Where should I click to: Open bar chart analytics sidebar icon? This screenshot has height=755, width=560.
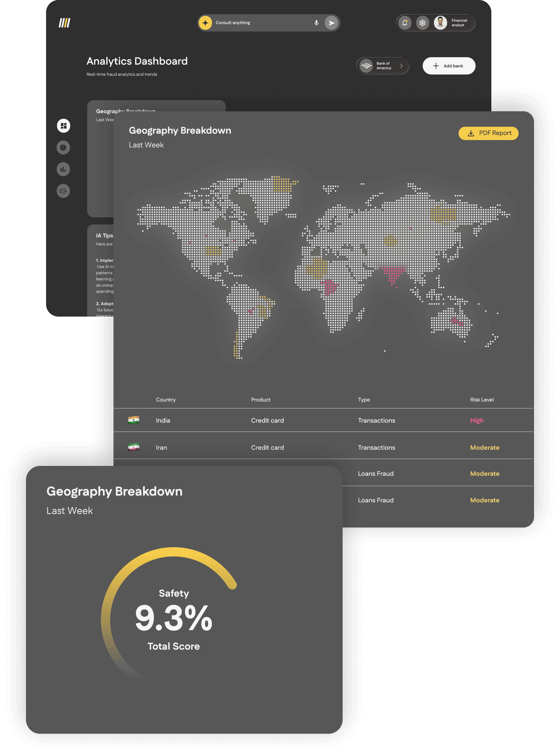pyautogui.click(x=63, y=169)
